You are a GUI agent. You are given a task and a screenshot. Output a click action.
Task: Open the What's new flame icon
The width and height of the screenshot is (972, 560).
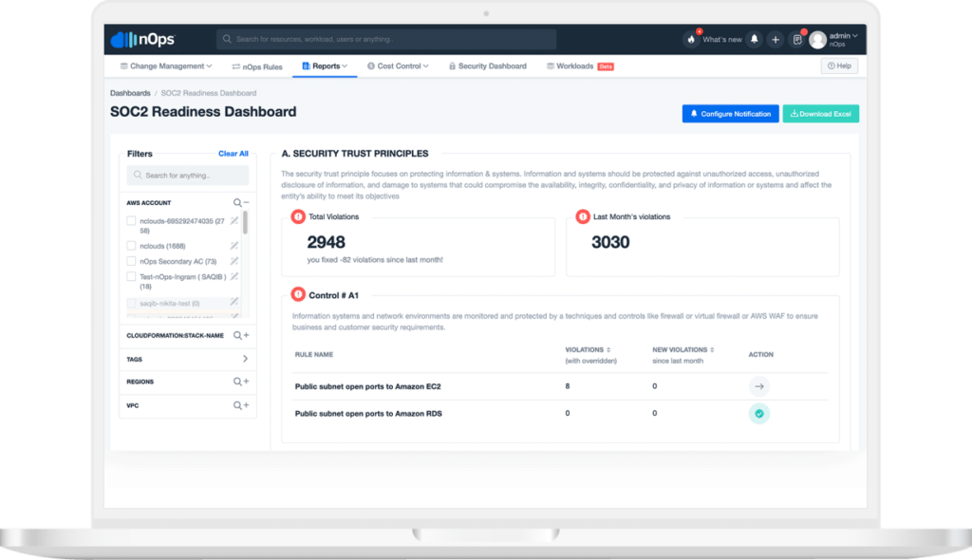coord(690,39)
